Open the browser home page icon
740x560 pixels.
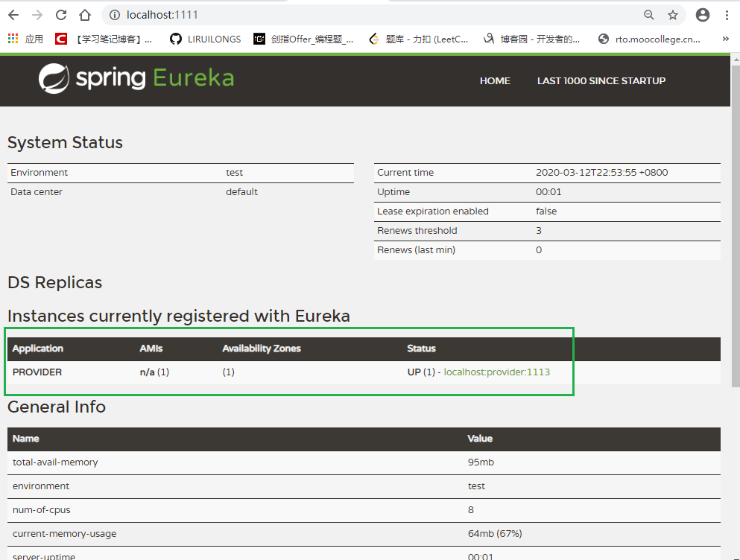(85, 15)
